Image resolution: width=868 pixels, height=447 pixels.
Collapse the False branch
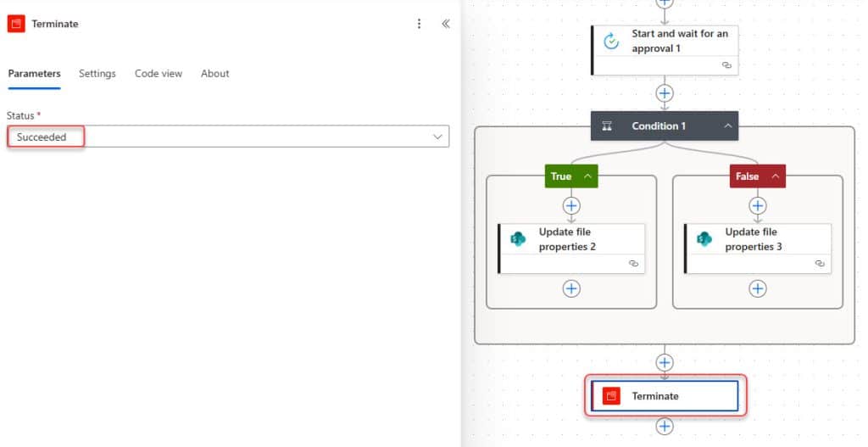click(774, 176)
